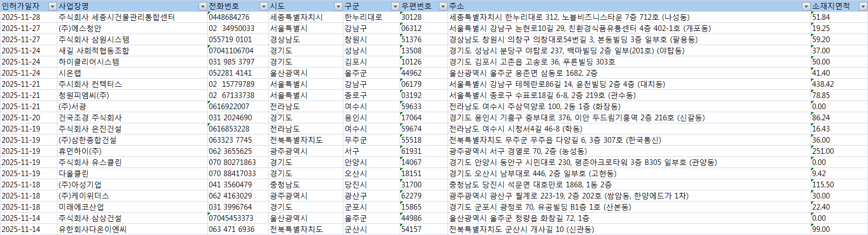Select the '(주)아성기업' cell
Screen dimensions: 868x235
click(x=132, y=185)
